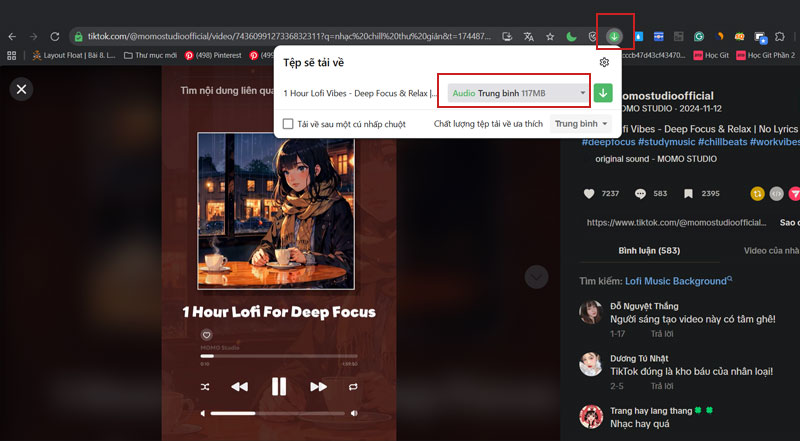Click the shield extension icon
Image resolution: width=800 pixels, height=441 pixels.
click(x=592, y=36)
